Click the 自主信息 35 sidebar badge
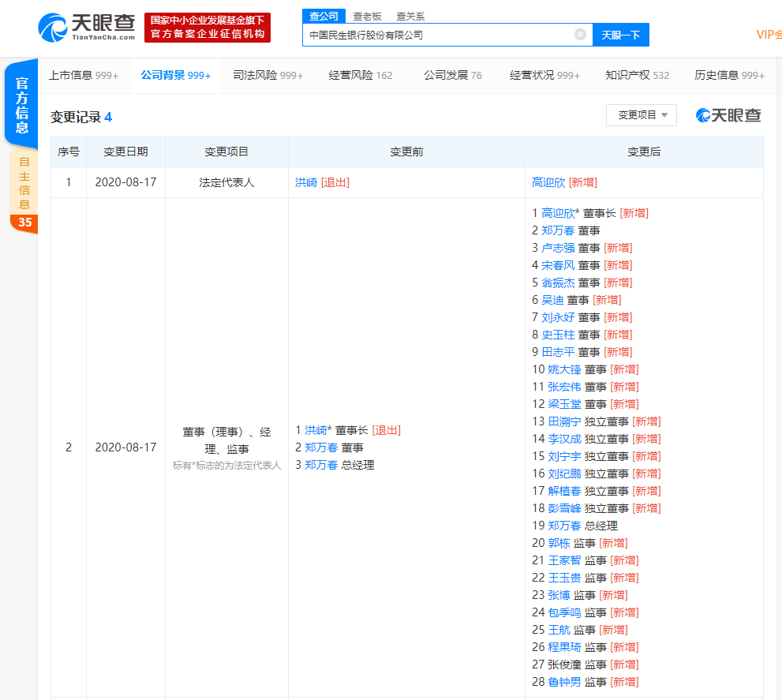 (21, 202)
